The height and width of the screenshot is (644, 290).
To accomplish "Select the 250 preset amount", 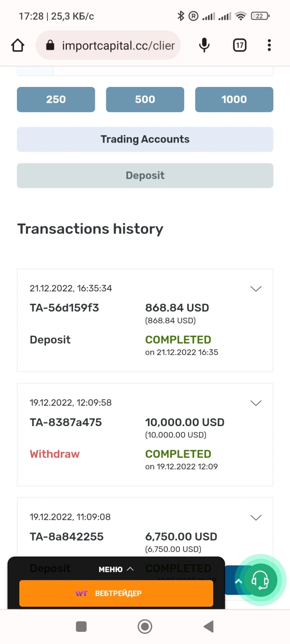I will 56,100.
